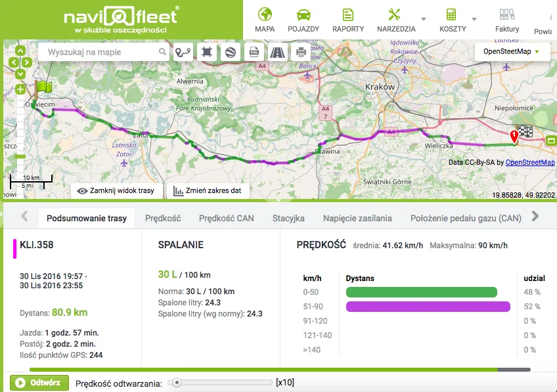Click the green vehicle marker at map edge
Image resolution: width=557 pixels, height=392 pixels.
[551, 141]
